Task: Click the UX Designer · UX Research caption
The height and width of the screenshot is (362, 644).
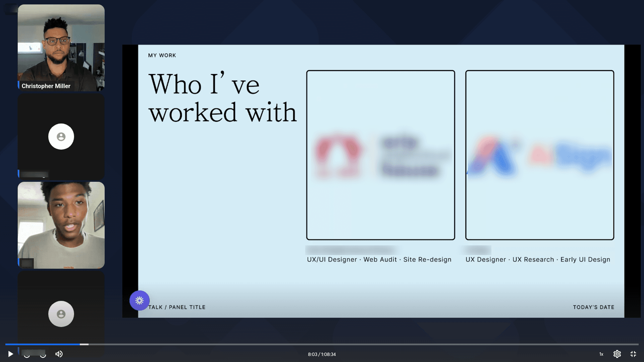Action: click(x=538, y=259)
